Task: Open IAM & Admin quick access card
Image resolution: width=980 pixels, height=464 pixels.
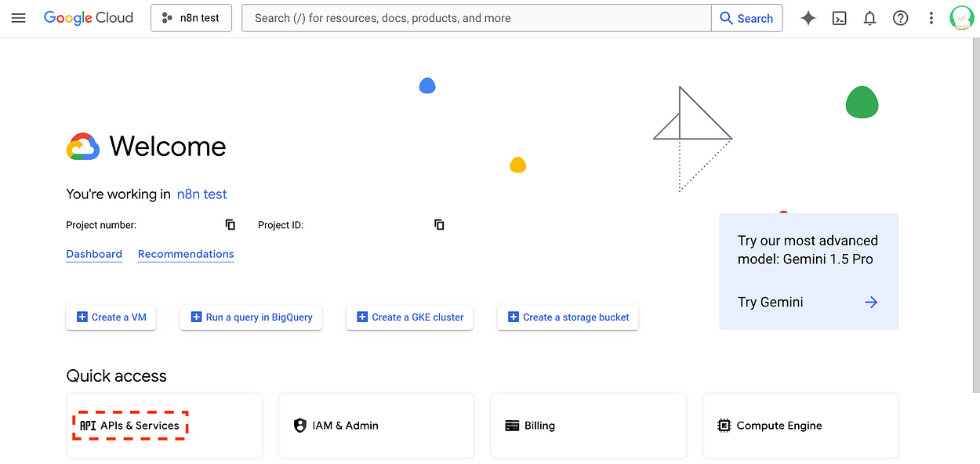Action: (x=376, y=426)
